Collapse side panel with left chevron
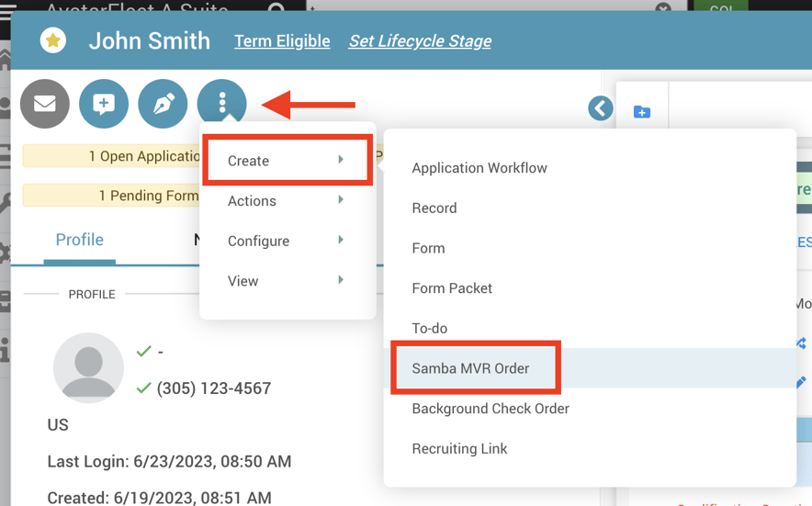 [x=601, y=108]
